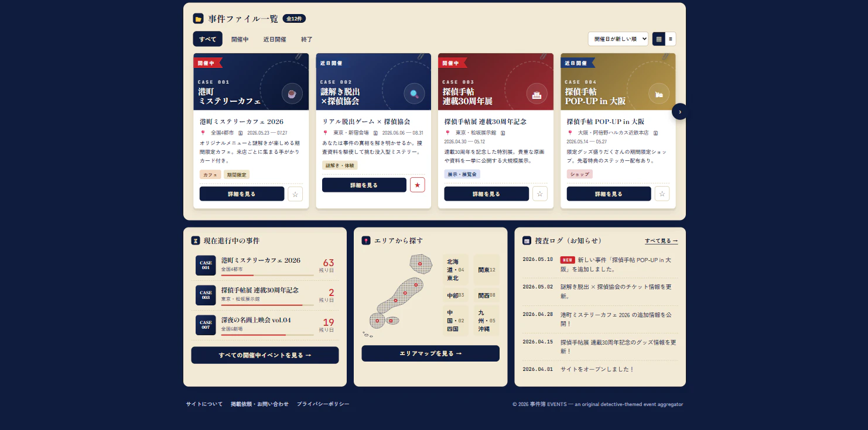Click the shop icon on CASE 004
Image resolution: width=868 pixels, height=430 pixels.
pos(659,93)
